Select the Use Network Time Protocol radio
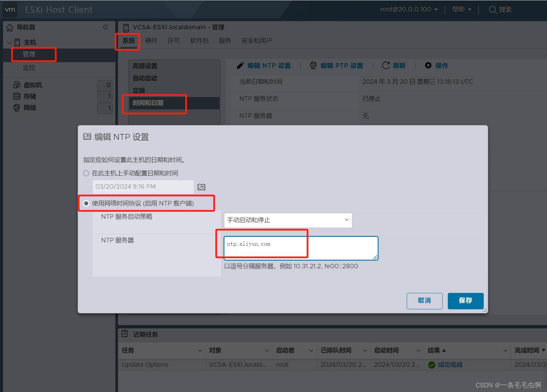 (86, 203)
